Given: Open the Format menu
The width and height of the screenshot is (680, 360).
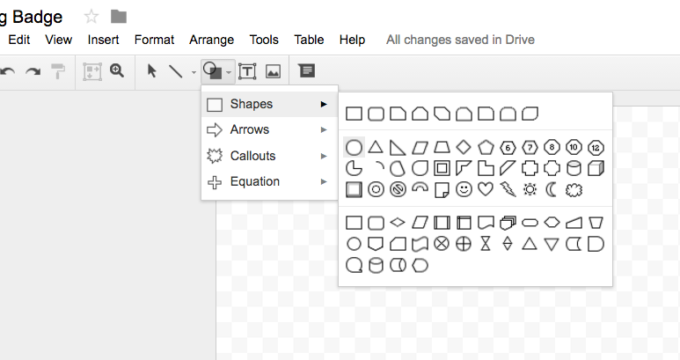Looking at the screenshot, I should 154,39.
